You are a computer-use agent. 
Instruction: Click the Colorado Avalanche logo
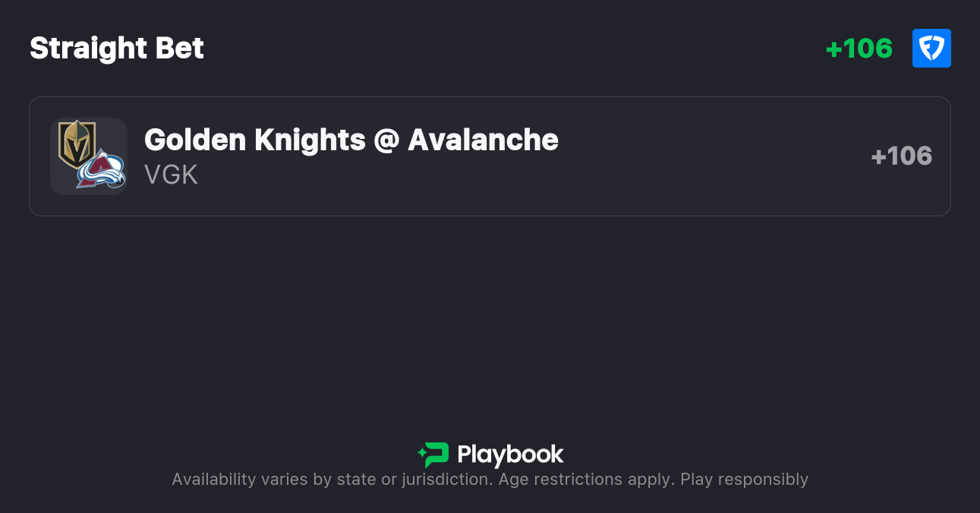101,169
